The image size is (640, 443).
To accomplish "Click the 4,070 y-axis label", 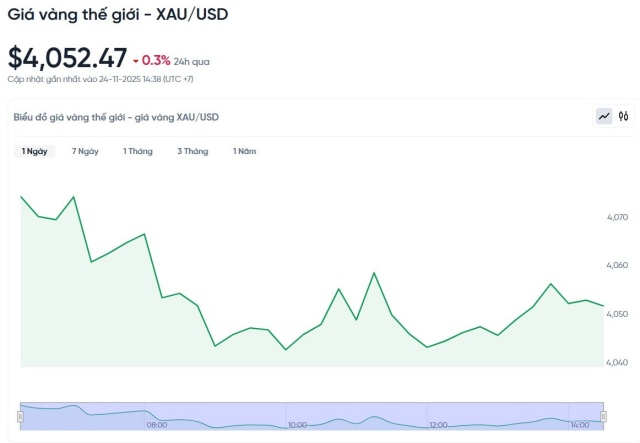I will pyautogui.click(x=617, y=216).
